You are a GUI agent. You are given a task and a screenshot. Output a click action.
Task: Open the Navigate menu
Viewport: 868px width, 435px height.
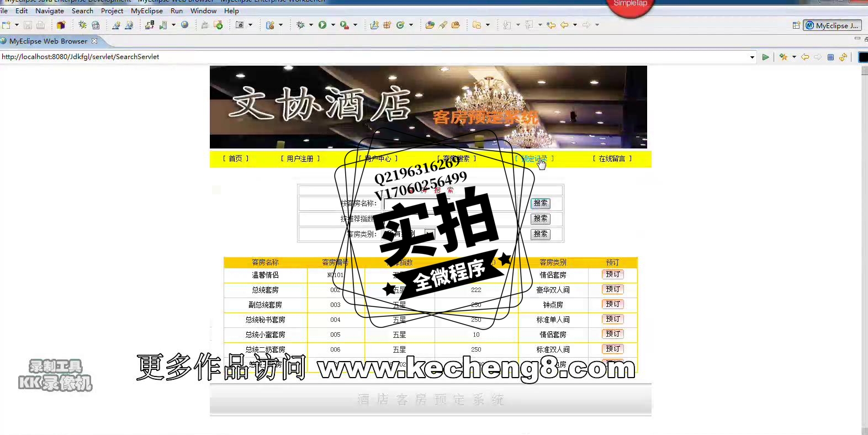click(50, 10)
